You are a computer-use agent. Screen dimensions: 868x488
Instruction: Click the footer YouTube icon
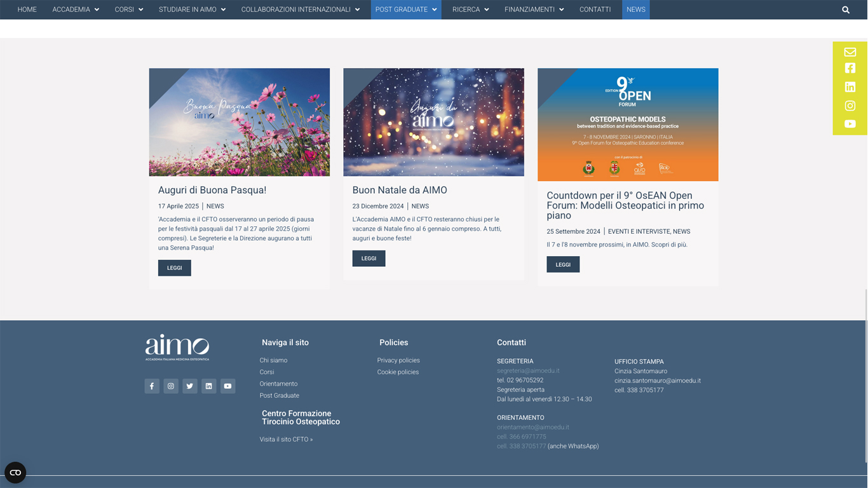[228, 386]
